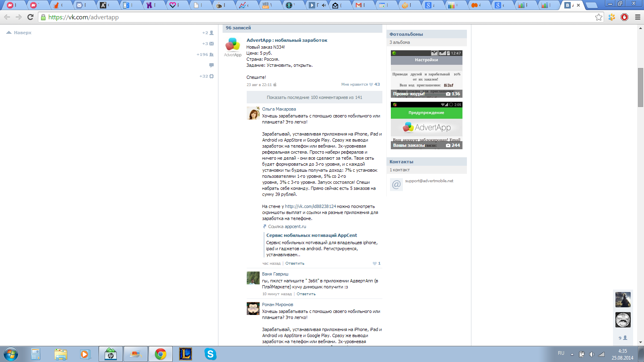Open the +196 groups notification icon

coord(205,54)
